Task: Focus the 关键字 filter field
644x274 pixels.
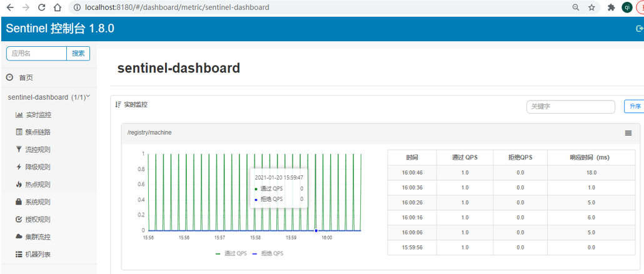Action: pos(571,106)
